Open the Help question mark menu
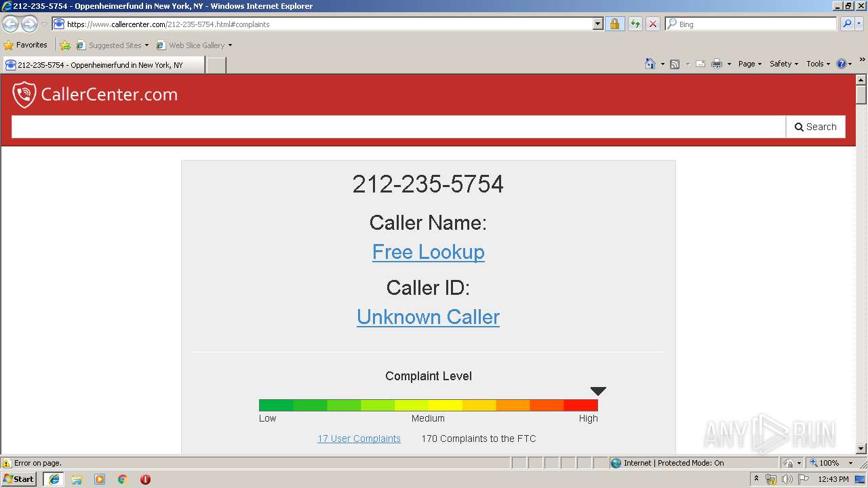The height and width of the screenshot is (488, 868). coord(844,64)
